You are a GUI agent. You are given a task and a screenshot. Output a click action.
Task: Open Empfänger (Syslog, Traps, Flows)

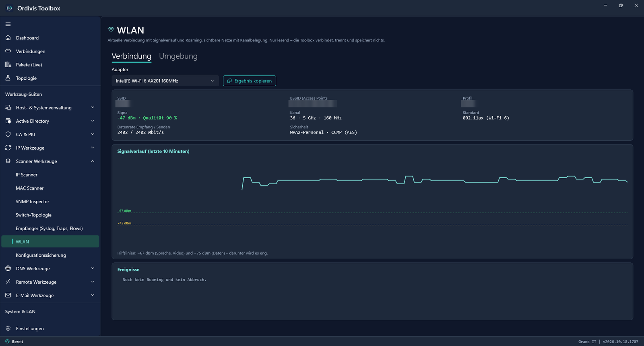pyautogui.click(x=50, y=228)
